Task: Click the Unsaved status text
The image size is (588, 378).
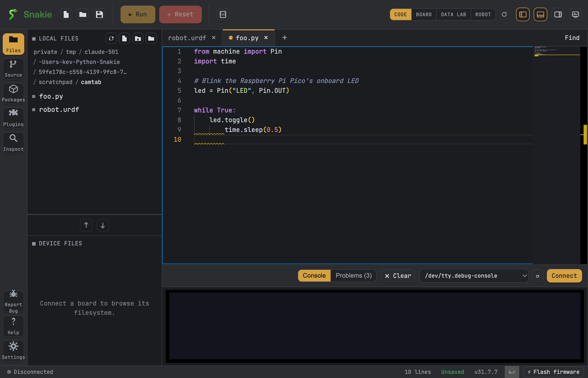Action: coord(453,372)
